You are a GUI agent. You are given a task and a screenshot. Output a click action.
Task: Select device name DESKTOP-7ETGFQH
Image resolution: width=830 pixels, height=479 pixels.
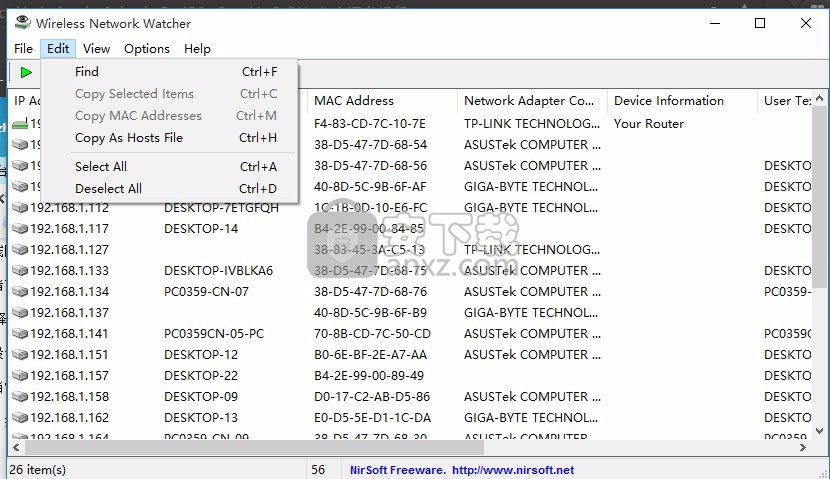221,207
